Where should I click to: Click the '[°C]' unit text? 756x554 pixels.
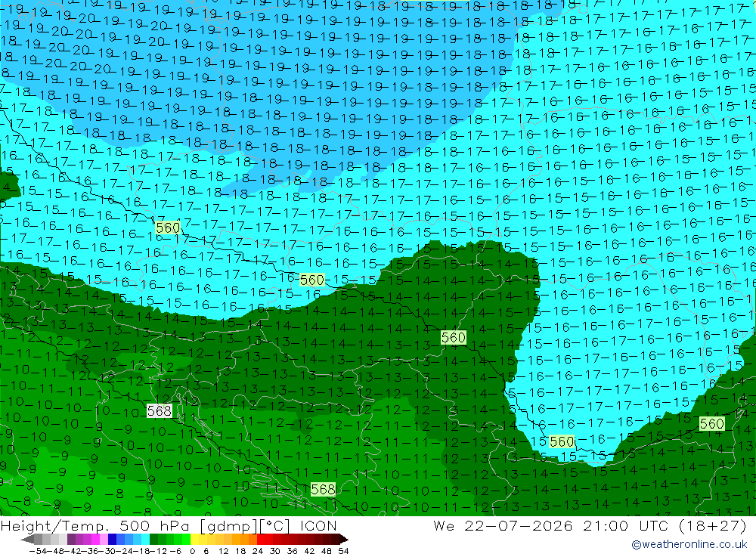(x=275, y=525)
